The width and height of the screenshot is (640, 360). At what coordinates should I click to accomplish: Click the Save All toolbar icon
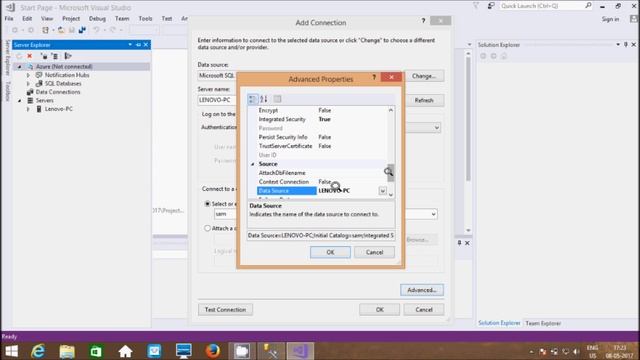point(82,30)
